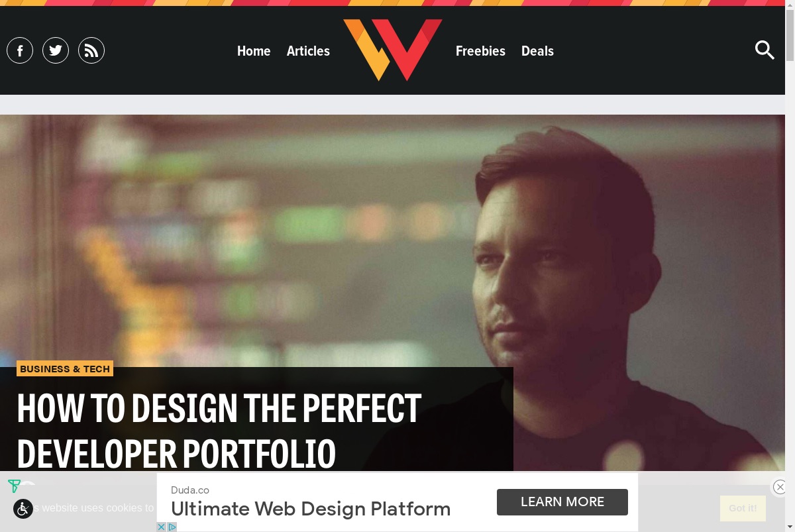Open the Articles menu item

pos(308,51)
